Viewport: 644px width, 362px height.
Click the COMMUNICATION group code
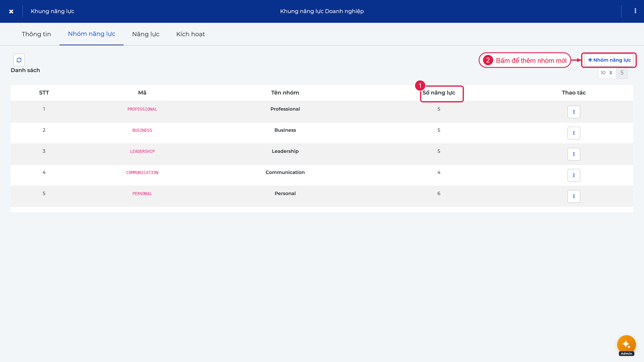pyautogui.click(x=142, y=173)
